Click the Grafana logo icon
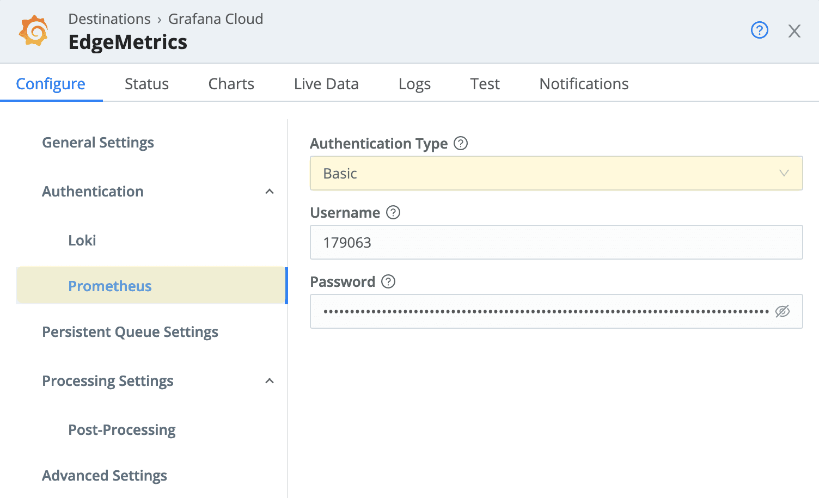819x504 pixels. 34,31
